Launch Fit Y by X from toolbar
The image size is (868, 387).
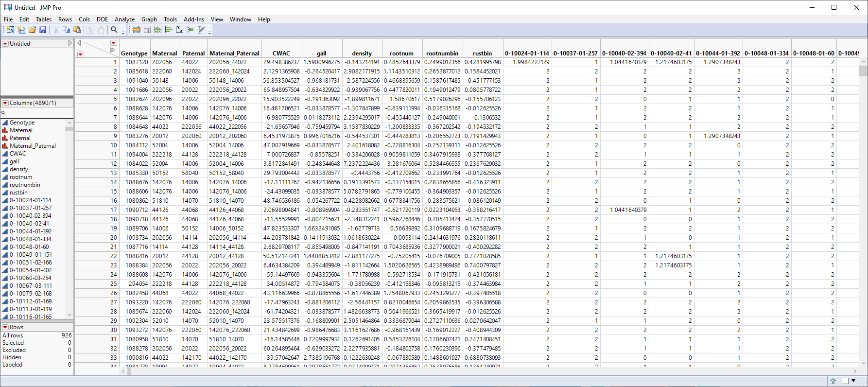179,30
